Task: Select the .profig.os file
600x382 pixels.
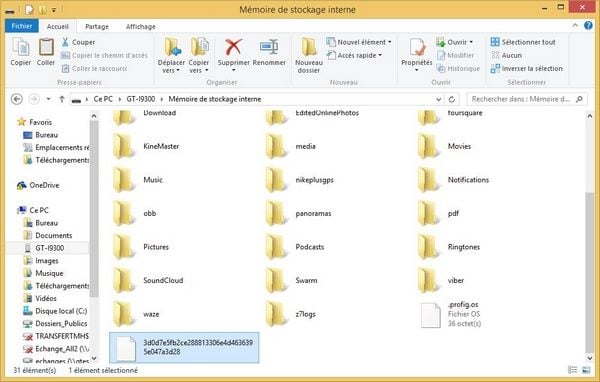Action: [x=450, y=314]
